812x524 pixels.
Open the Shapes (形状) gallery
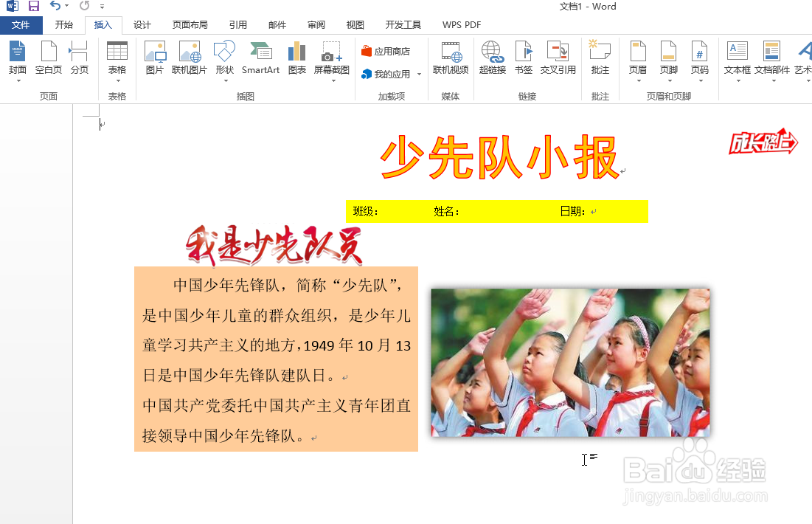(225, 52)
